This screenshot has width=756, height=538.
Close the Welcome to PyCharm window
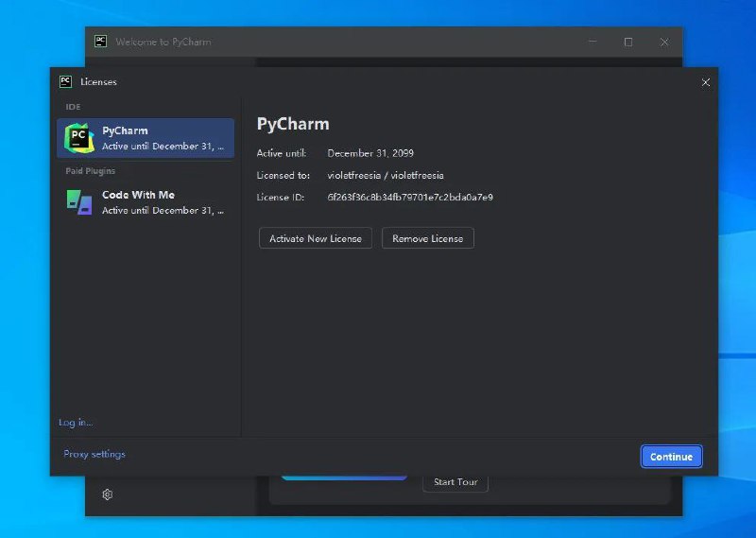coord(664,42)
